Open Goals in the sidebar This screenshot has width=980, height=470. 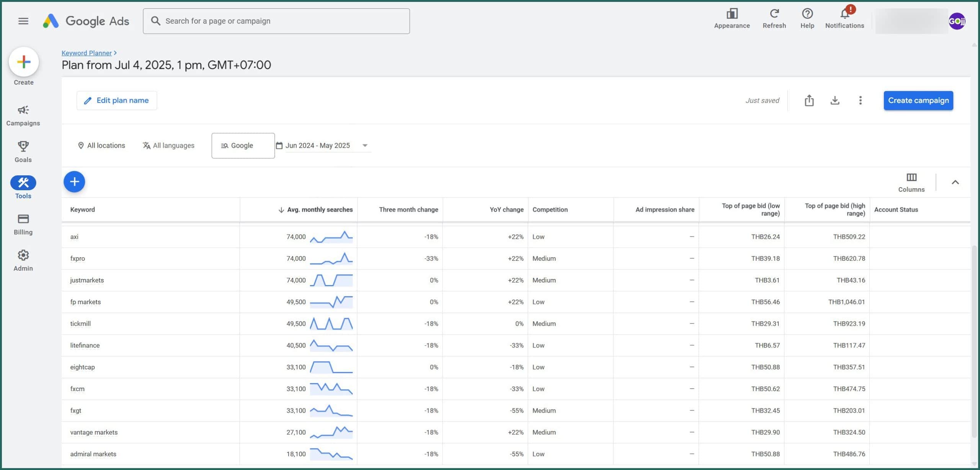coord(23,152)
